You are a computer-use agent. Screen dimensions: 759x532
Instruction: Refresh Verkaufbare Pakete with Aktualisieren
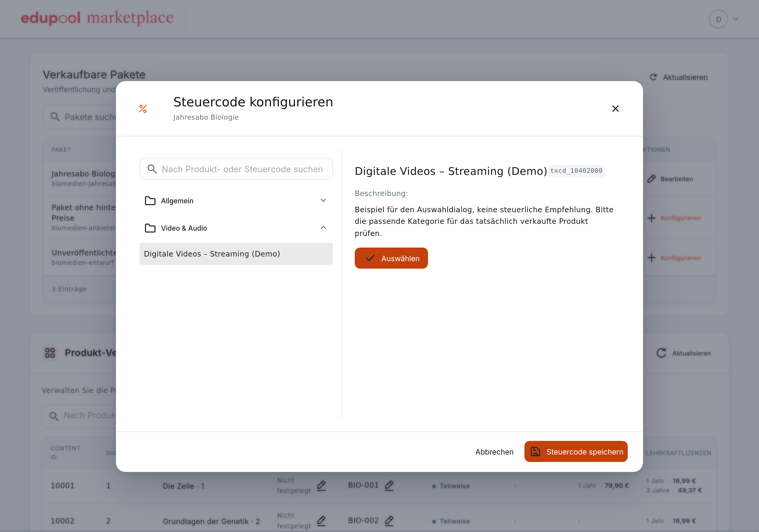678,77
